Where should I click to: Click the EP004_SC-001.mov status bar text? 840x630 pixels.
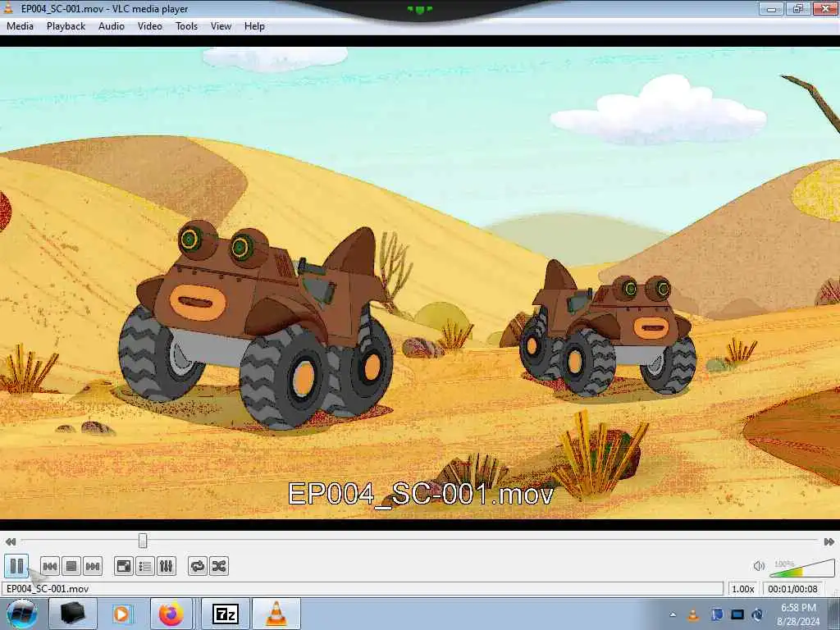tap(48, 589)
